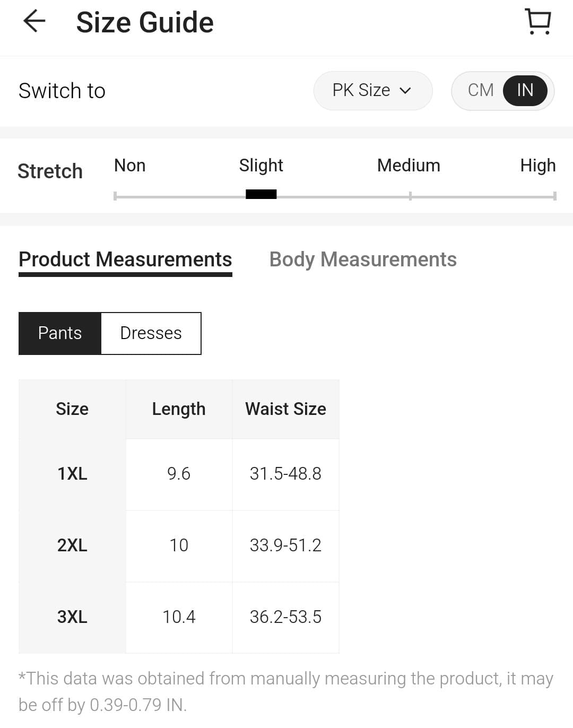Viewport: 573px width, 728px height.
Task: Open the shopping cart
Action: 538,22
